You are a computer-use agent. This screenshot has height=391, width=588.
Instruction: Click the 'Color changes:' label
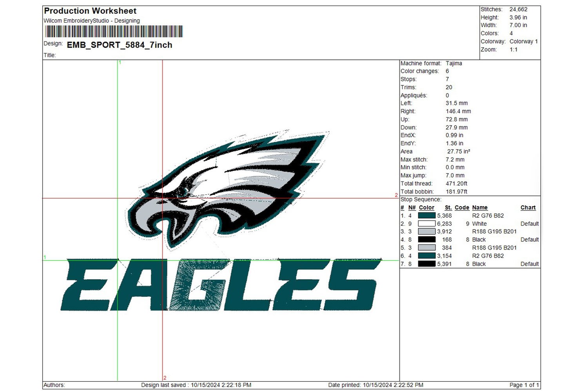pos(419,71)
